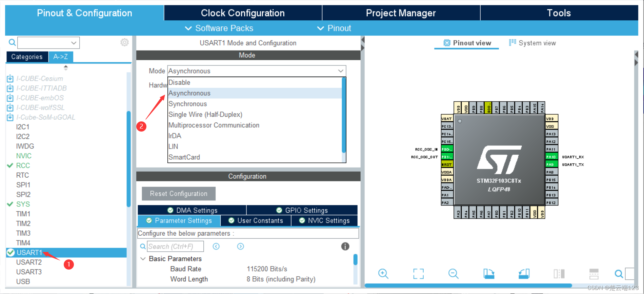
Task: Click the download icon beside I-Cube-SoM-uGOAL
Action: coord(10,117)
